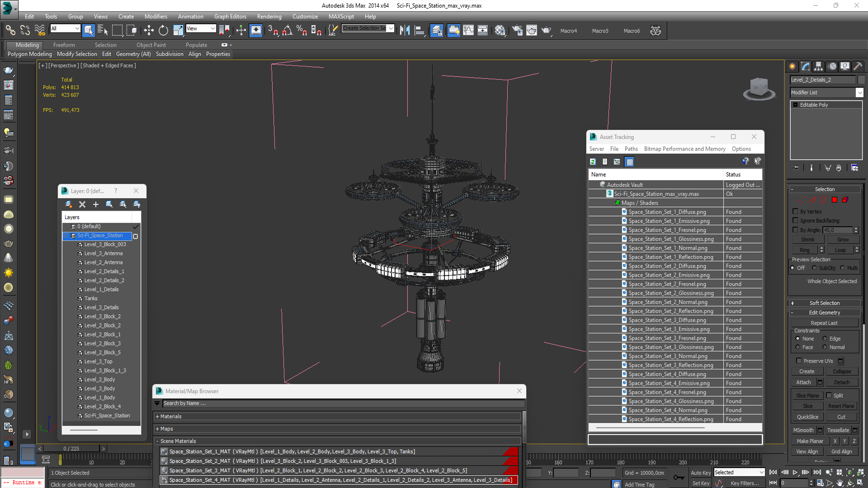Viewport: 868px width, 488px height.
Task: Click the Grow selection button
Action: tap(843, 239)
